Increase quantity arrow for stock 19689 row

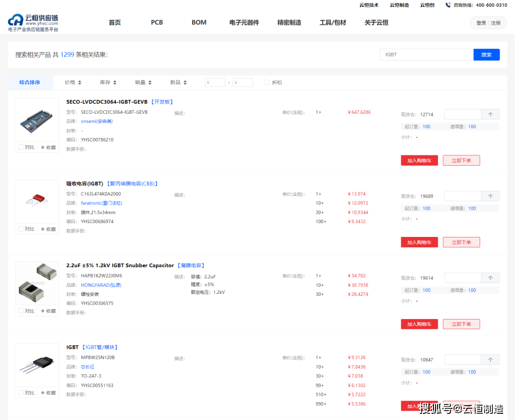pos(490,196)
